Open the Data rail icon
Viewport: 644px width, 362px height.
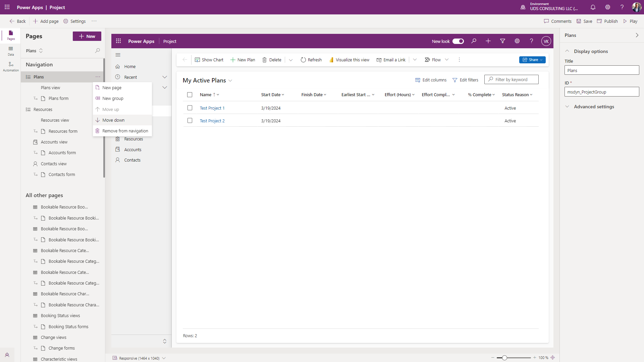click(x=11, y=51)
